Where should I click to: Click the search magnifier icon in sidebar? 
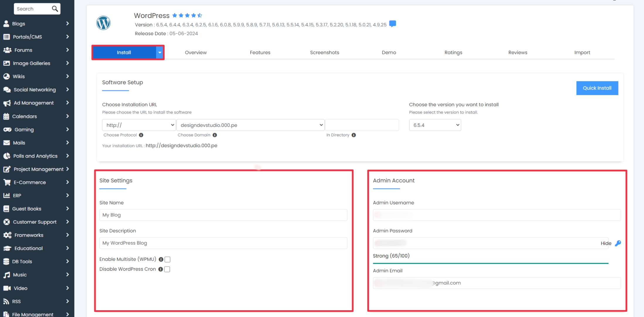coord(55,9)
